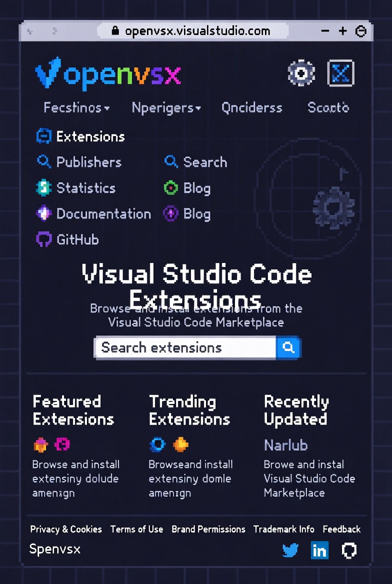Click the blue search submit button
This screenshot has height=584, width=392.
click(x=288, y=348)
